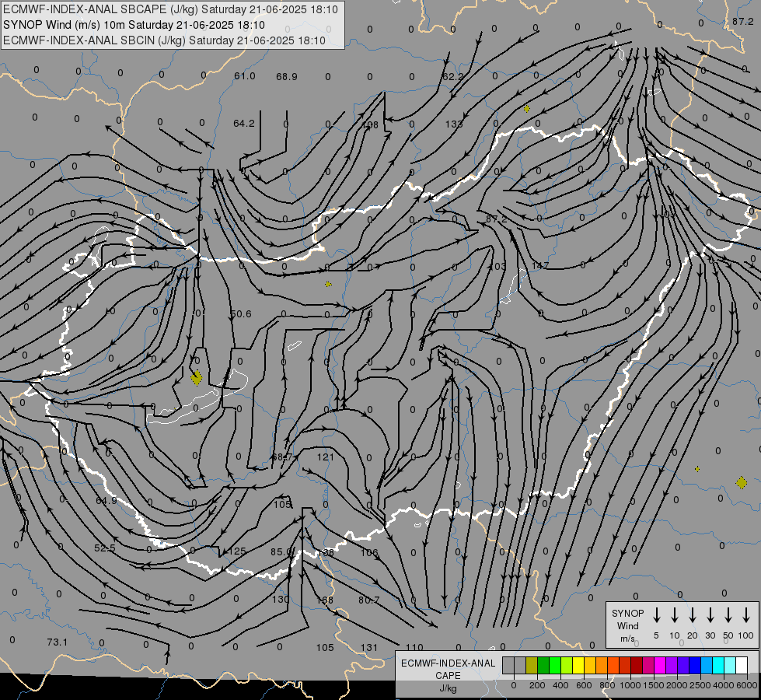Click the 5 m/s wind arrow in legend

coord(656,614)
